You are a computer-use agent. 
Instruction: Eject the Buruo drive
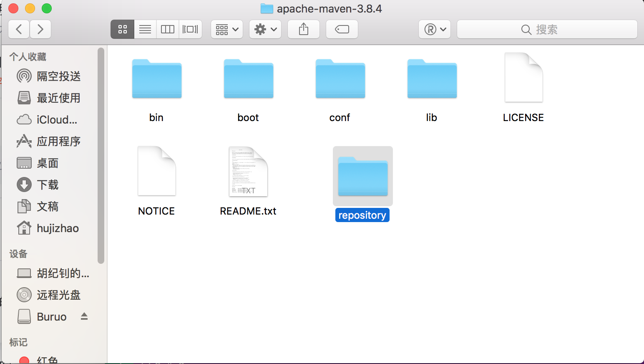point(84,316)
